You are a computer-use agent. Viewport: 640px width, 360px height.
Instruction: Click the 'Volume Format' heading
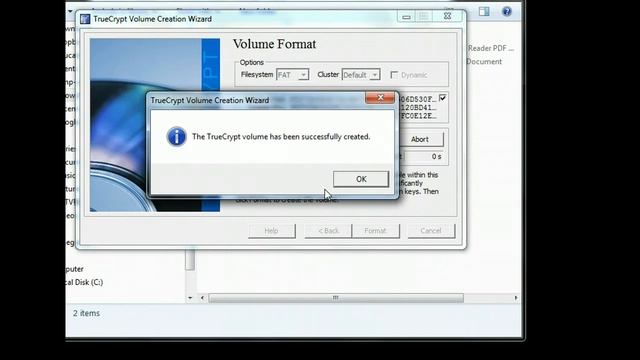coord(274,44)
